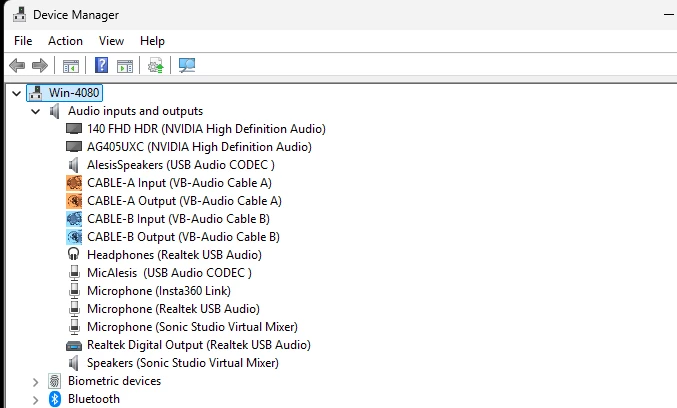Viewport: 677px width, 408px height.
Task: Open the Help menu
Action: click(x=152, y=41)
